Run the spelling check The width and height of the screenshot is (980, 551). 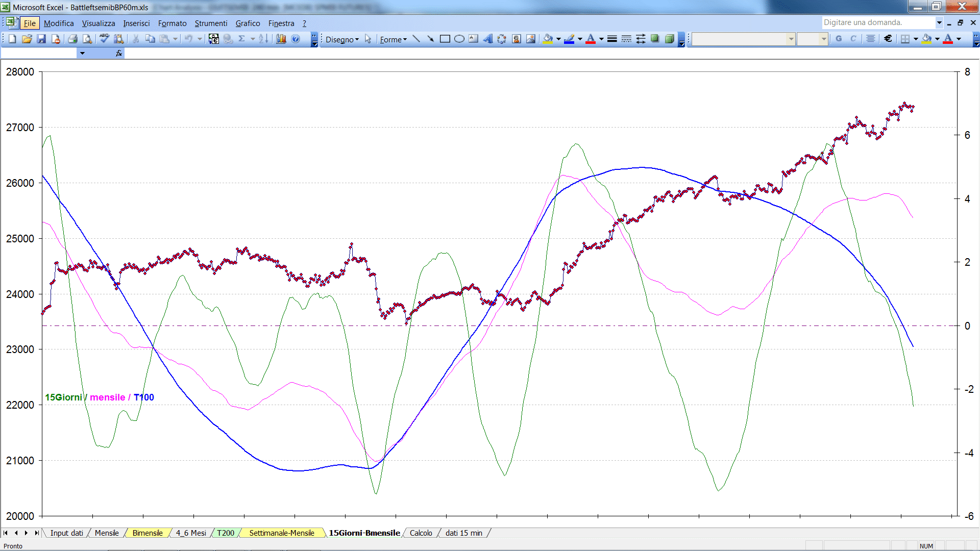pos(104,39)
